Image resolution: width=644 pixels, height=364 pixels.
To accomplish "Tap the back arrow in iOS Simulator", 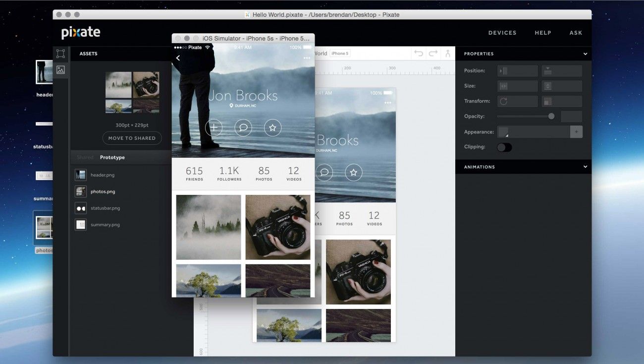I will point(178,58).
